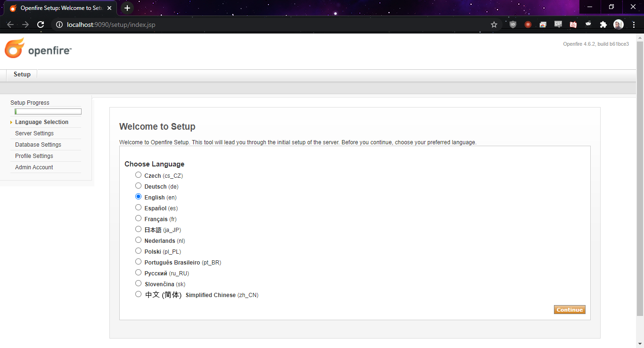Open Admin Account step in sidebar
The image size is (644, 348).
click(x=34, y=167)
